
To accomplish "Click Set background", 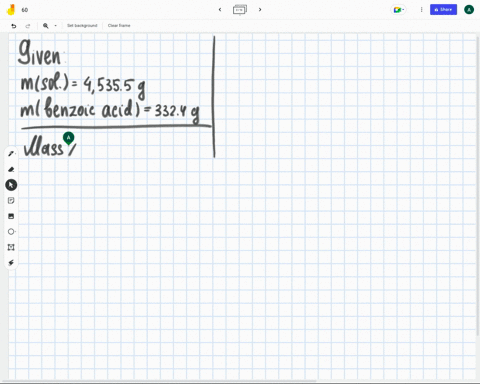I will coord(82,26).
